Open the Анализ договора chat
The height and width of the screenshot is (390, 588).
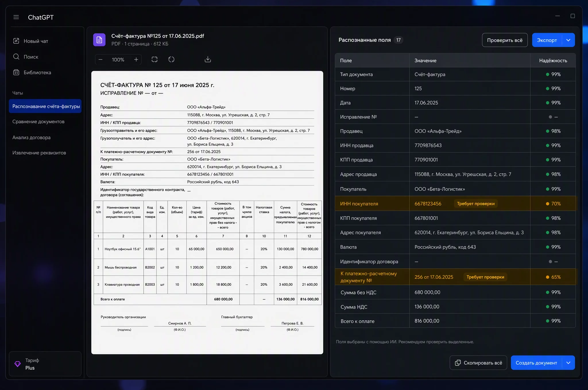pos(32,137)
